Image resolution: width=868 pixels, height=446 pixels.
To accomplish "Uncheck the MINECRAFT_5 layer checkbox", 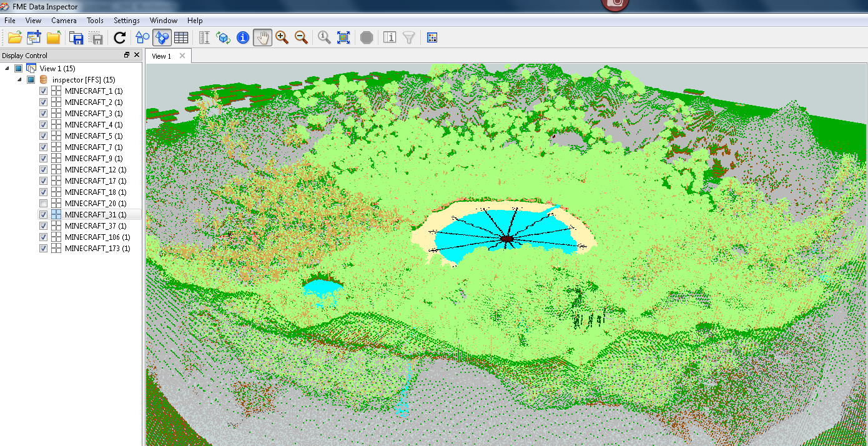I will pos(43,136).
